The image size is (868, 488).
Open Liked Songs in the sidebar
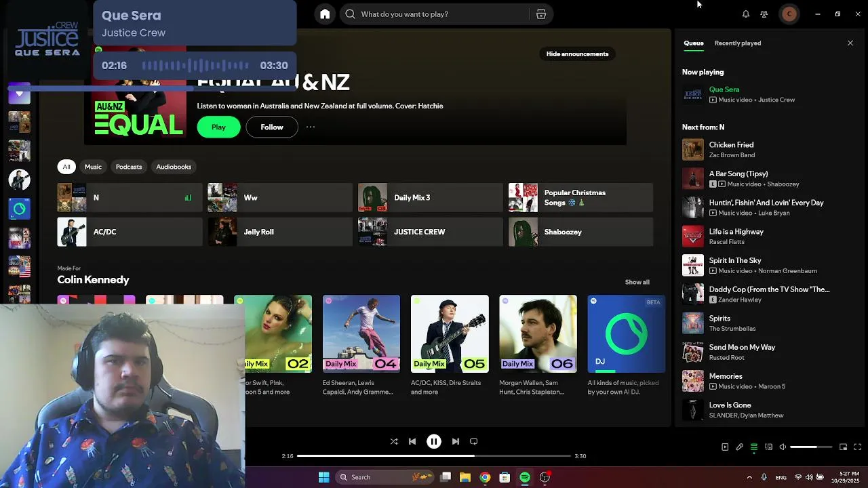click(x=19, y=94)
